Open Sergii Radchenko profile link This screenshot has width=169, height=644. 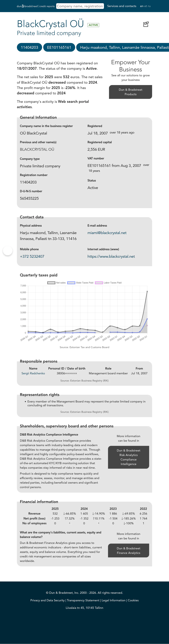33,373
